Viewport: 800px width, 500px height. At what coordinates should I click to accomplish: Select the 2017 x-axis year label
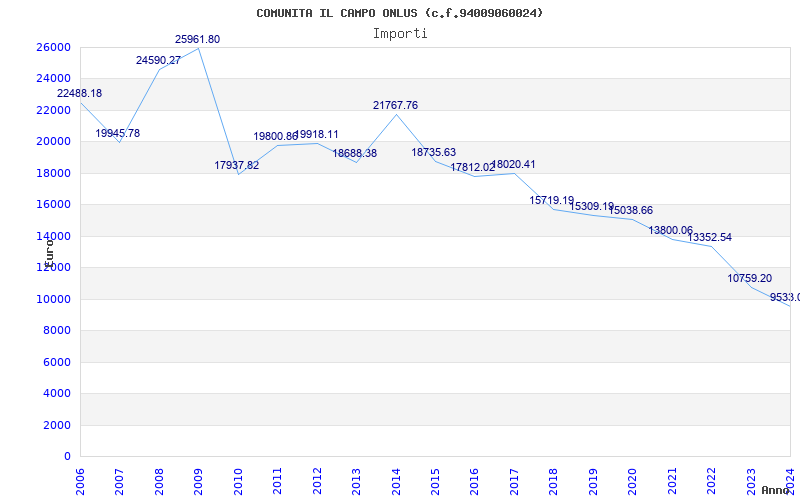point(514,481)
